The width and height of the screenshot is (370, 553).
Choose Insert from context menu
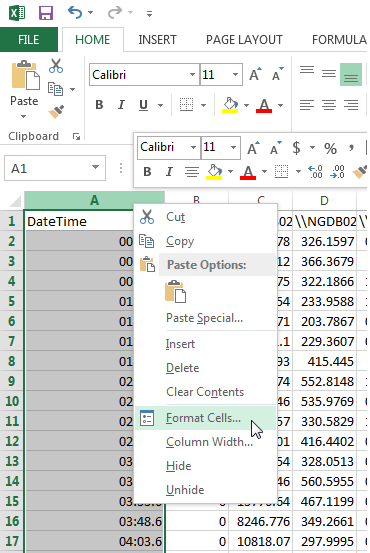pos(205,344)
